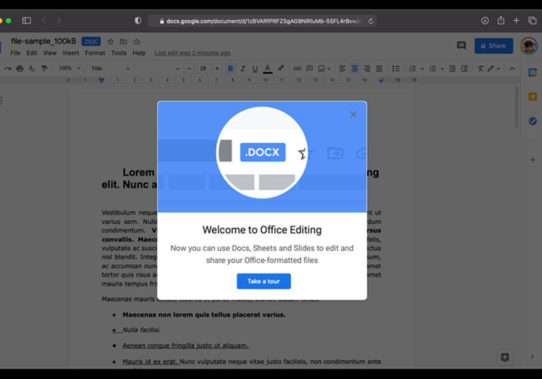Apply numbered list

click(412, 68)
